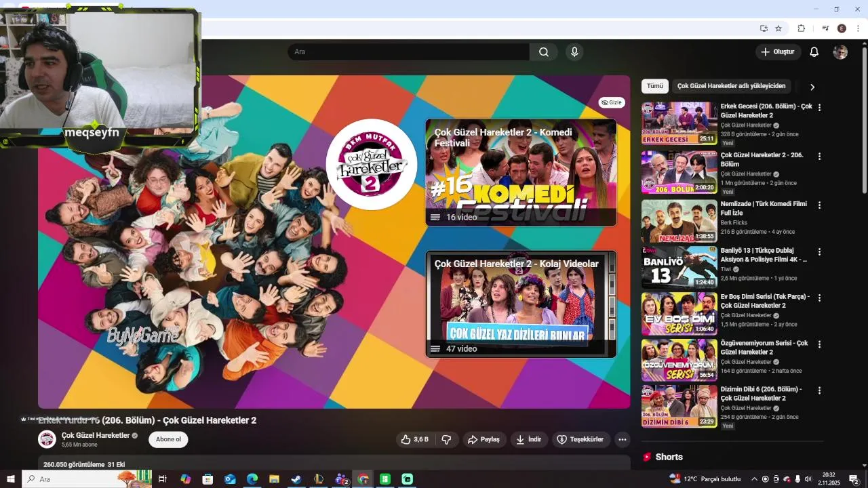The height and width of the screenshot is (488, 868).
Task: Click the Teşekkürler button
Action: point(581,439)
